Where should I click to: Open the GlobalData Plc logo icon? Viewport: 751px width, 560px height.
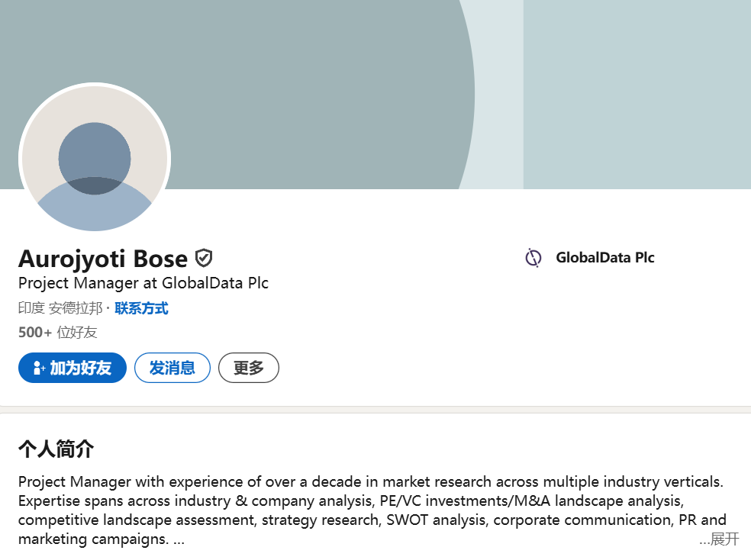[x=533, y=258]
